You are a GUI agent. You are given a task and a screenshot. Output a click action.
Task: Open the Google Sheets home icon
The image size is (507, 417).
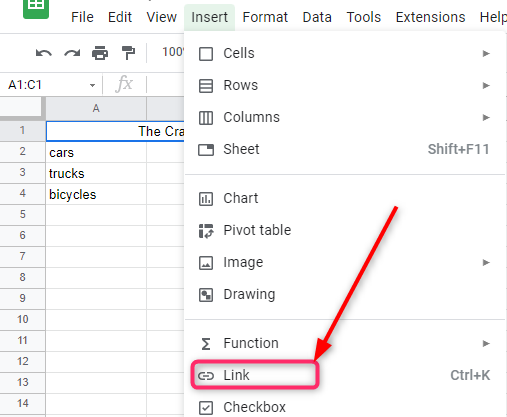(36, 7)
